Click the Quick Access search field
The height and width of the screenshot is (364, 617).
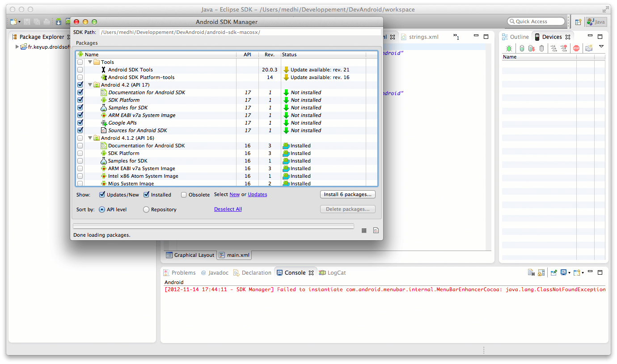pos(536,21)
